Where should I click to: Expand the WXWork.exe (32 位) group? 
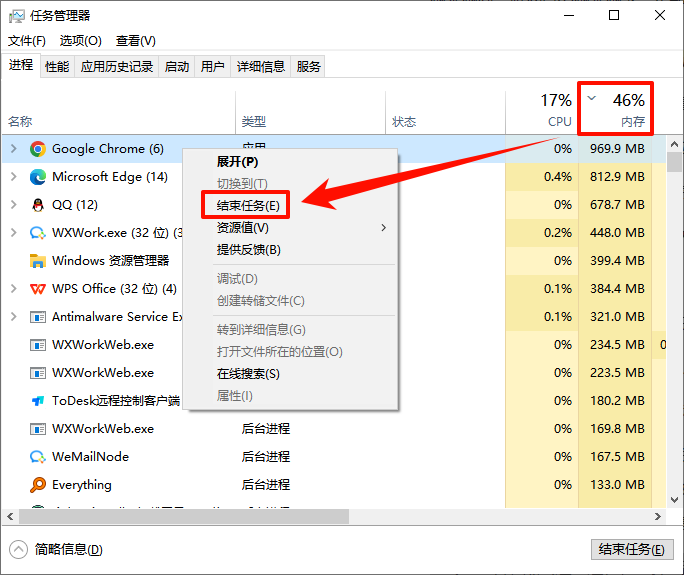(14, 233)
